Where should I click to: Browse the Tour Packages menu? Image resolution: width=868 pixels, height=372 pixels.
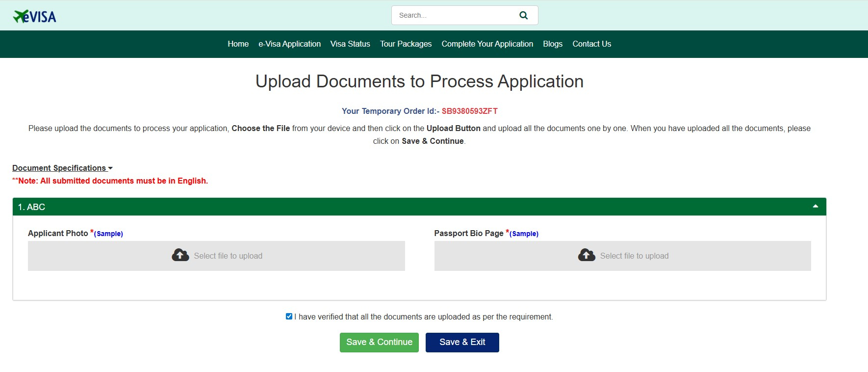point(406,44)
